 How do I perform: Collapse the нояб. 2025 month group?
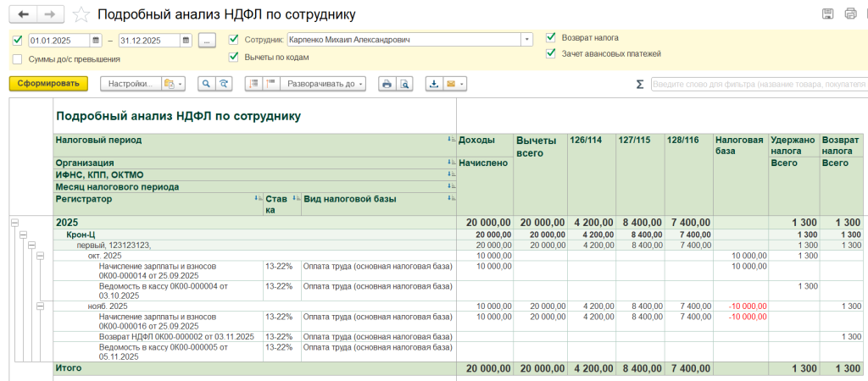click(x=40, y=306)
